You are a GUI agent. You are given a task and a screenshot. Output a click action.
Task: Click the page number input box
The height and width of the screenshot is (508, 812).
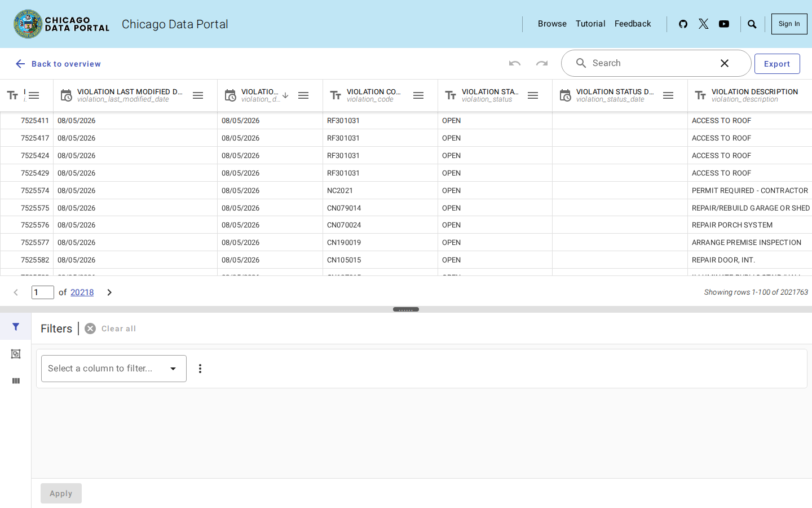click(x=43, y=292)
